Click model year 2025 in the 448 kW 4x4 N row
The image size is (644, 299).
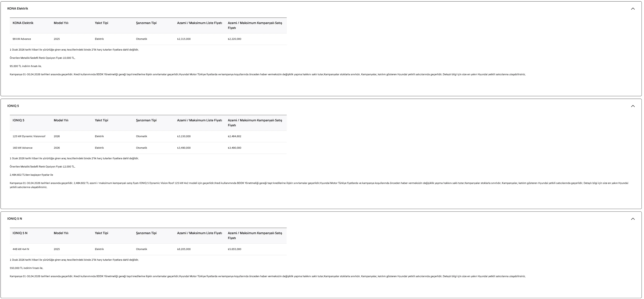click(x=57, y=249)
